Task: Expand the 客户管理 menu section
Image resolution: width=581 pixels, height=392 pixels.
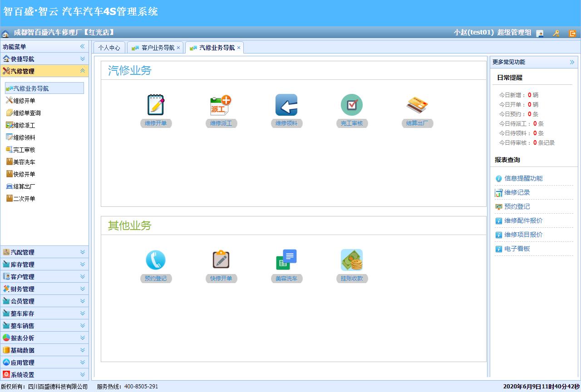Action: (44, 276)
